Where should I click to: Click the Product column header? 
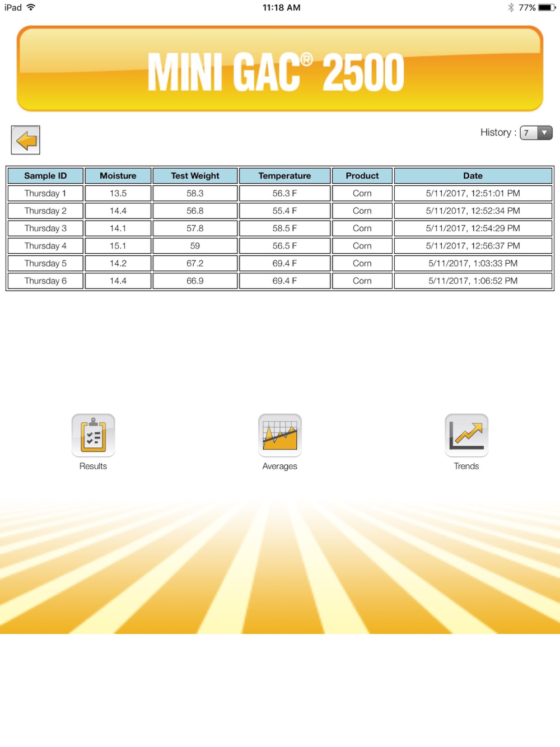362,176
